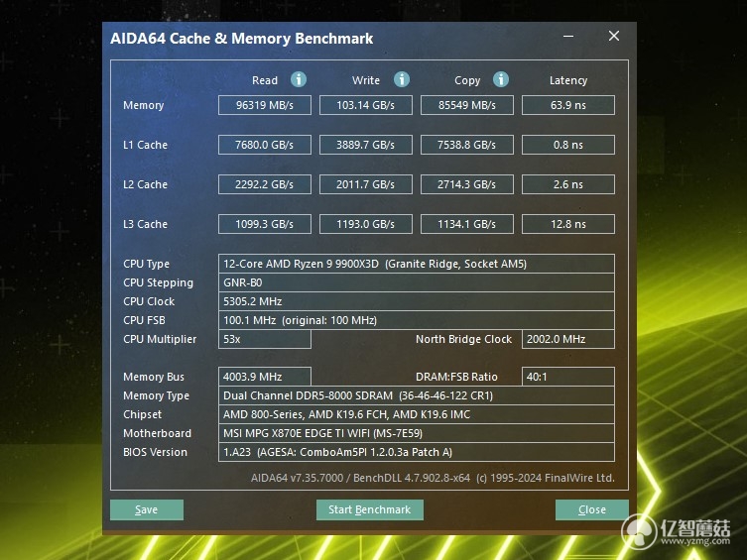Select L3 Cache Latency 12.8 ns
Image resolution: width=747 pixels, height=560 pixels.
point(568,224)
